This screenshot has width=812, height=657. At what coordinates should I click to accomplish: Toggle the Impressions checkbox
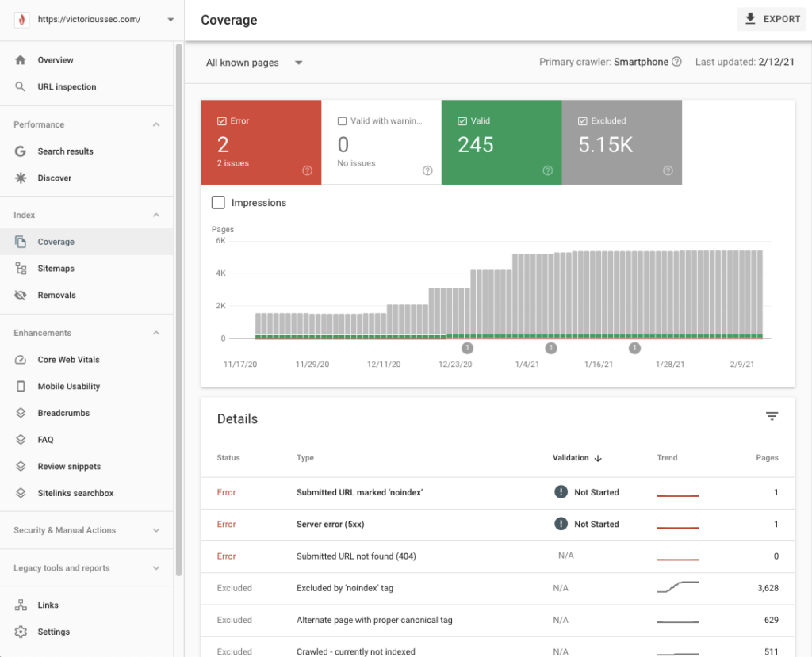pyautogui.click(x=219, y=203)
